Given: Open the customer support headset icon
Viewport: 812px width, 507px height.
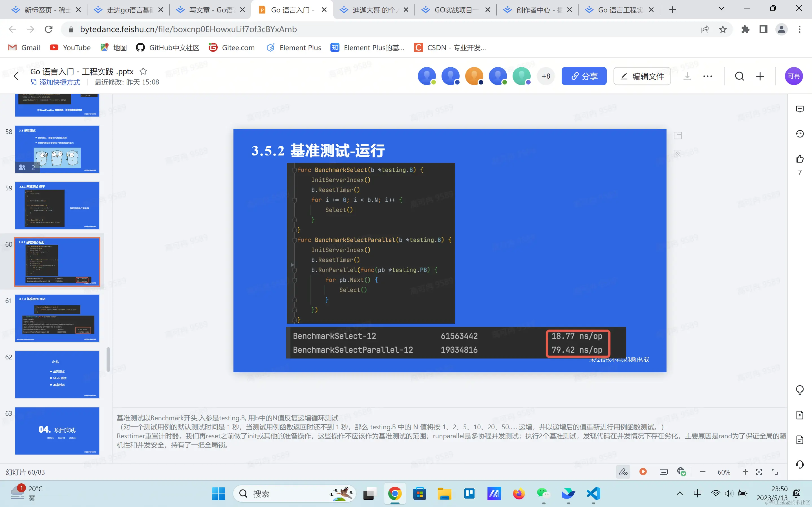Looking at the screenshot, I should pos(800,464).
